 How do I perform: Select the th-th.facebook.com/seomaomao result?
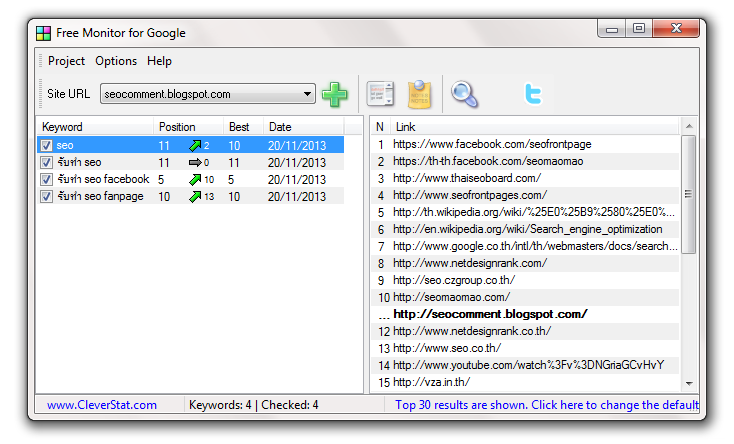488,162
